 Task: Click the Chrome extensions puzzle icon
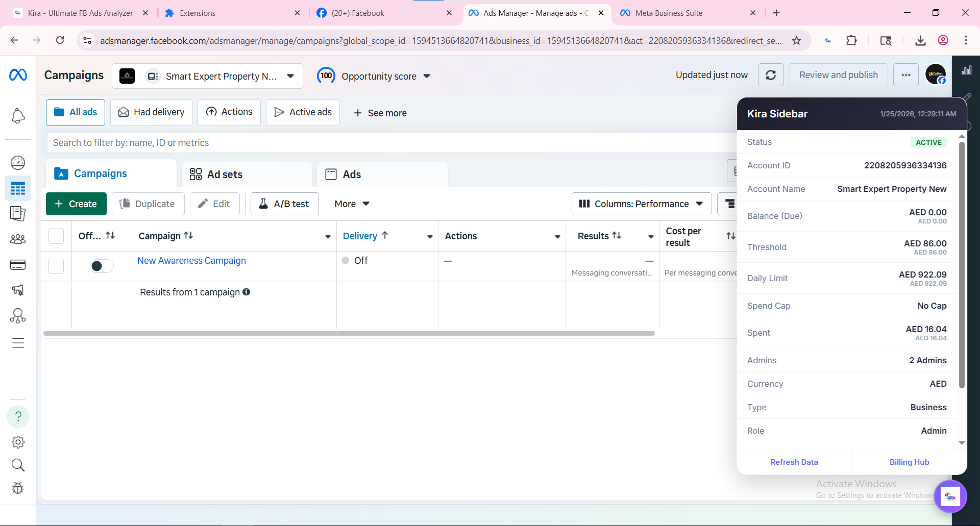coord(851,40)
